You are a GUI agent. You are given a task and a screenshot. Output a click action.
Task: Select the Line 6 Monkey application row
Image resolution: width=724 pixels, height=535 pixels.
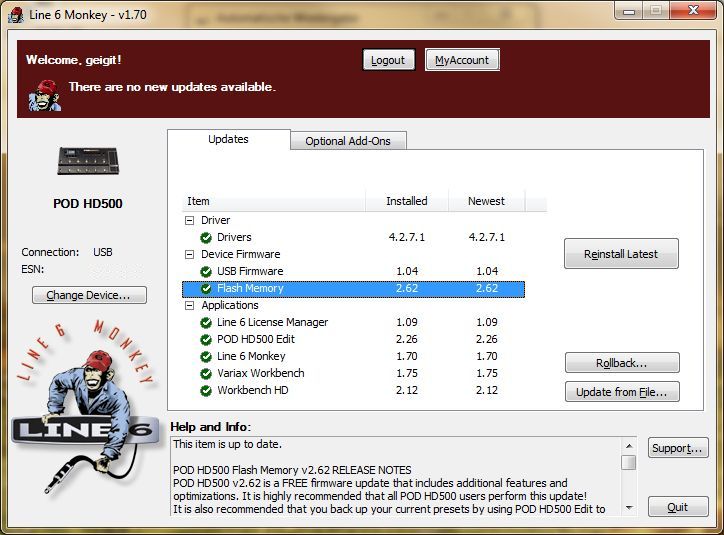[353, 356]
